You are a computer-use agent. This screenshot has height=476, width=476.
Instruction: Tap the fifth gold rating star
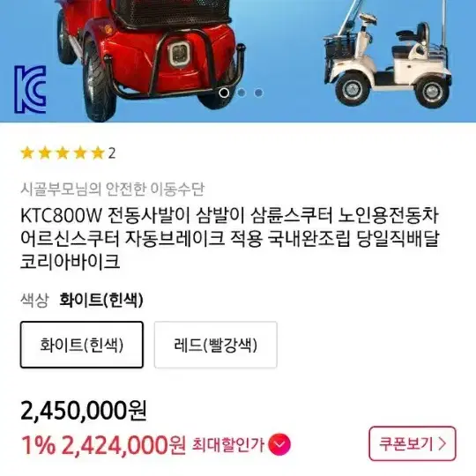click(98, 153)
